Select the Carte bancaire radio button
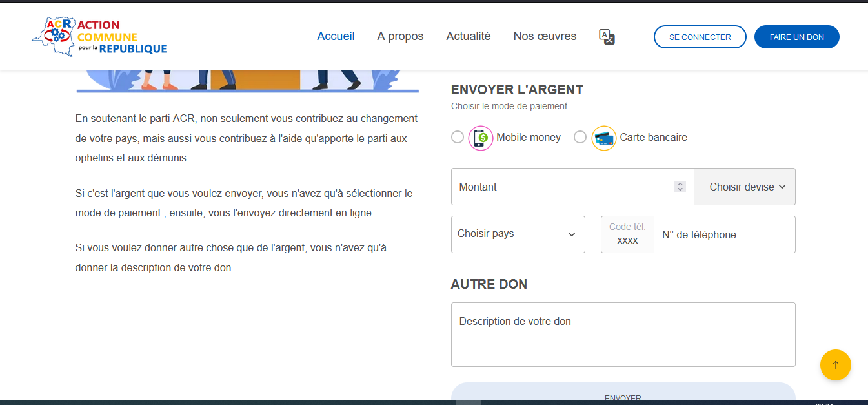The width and height of the screenshot is (868, 405). point(580,137)
